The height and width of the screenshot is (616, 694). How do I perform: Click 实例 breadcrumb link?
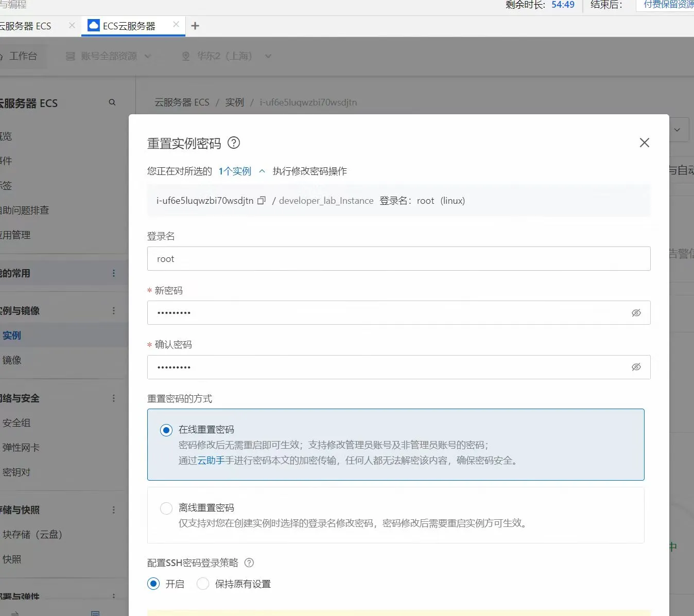tap(235, 102)
